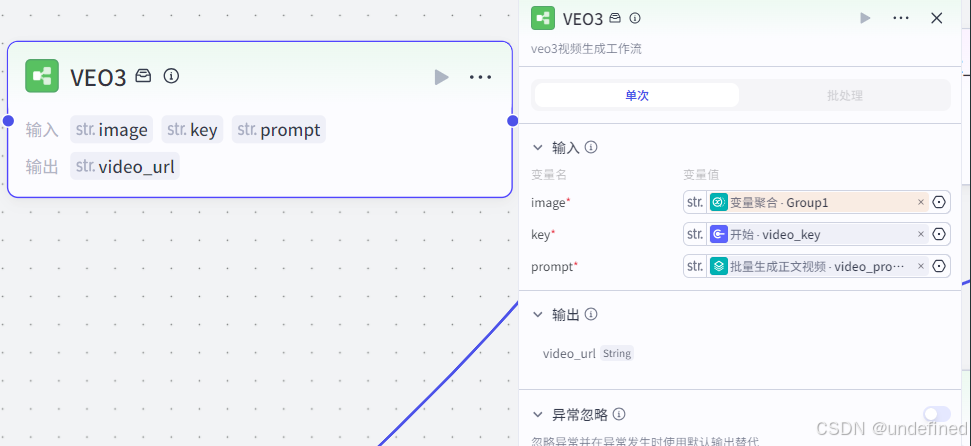971x446 pixels.
Task: Open the variable selector hexagon for key row
Action: click(939, 234)
